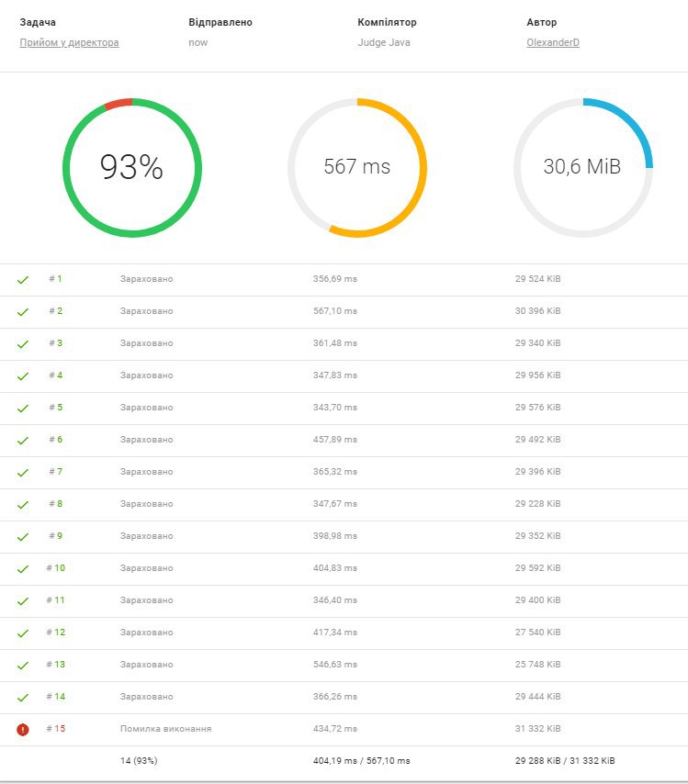Click the time value 398,98 ms
This screenshot has width=688, height=784.
click(335, 536)
